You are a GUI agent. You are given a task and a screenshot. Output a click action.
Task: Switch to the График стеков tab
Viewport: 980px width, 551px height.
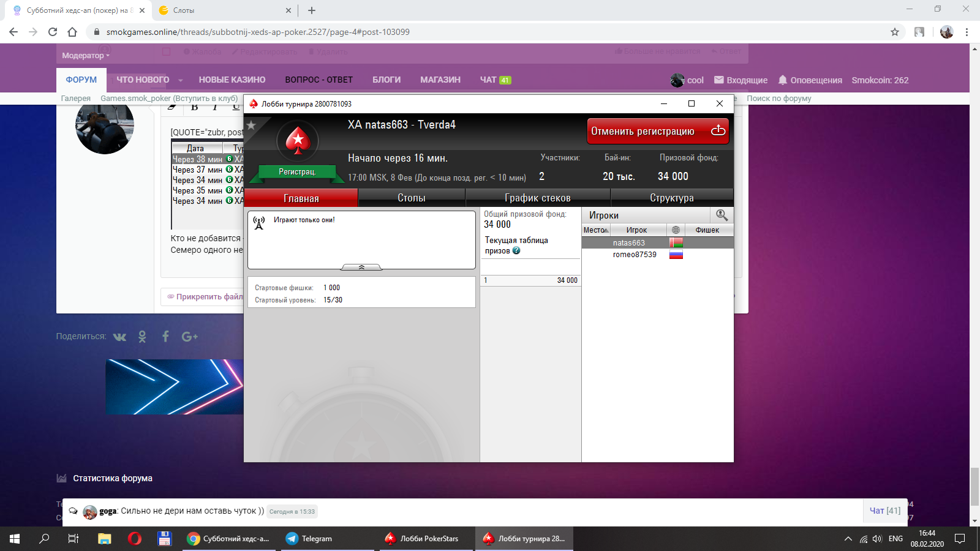tap(538, 198)
